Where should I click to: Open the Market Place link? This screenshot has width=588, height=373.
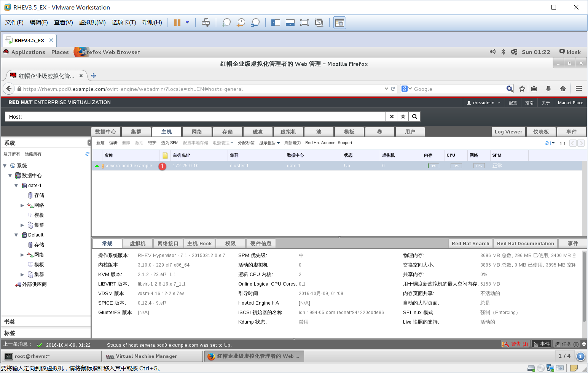pyautogui.click(x=570, y=103)
